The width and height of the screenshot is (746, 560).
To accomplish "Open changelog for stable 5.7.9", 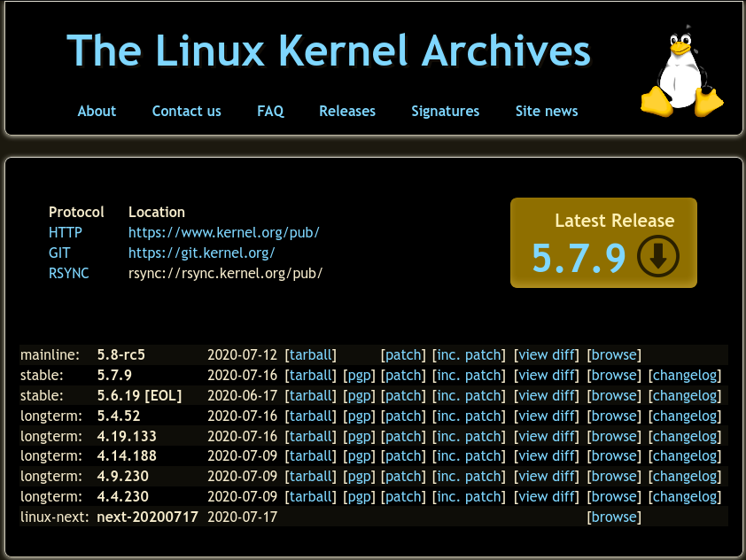I will [x=685, y=375].
